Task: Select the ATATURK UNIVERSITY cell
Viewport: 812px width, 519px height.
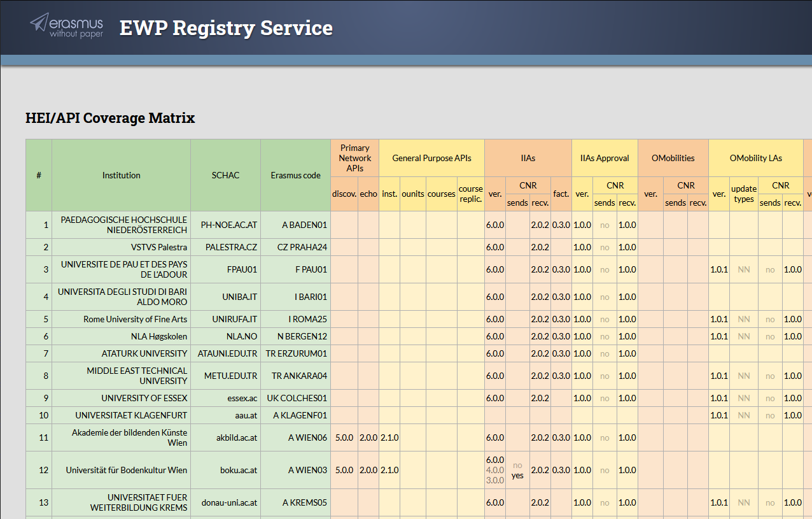Action: coord(121,353)
